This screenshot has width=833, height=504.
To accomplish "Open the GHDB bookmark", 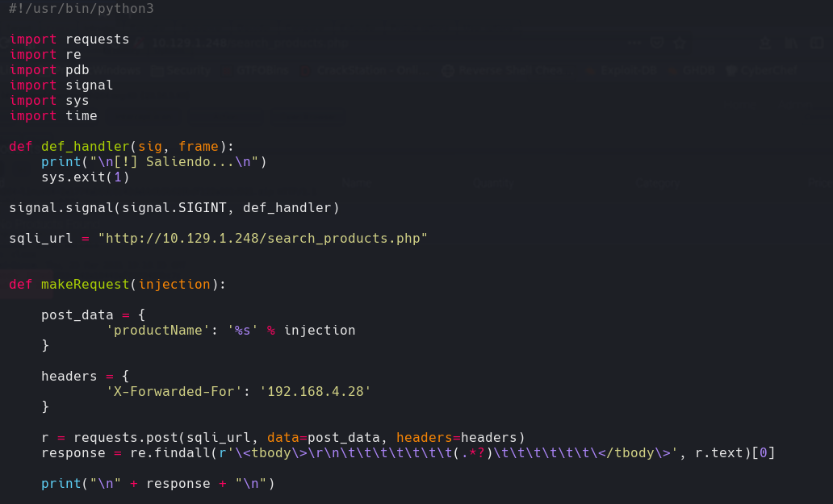I will tap(697, 70).
